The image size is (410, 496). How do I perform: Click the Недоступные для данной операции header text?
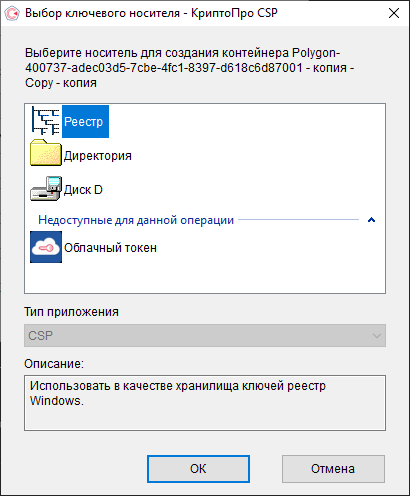[x=136, y=220]
